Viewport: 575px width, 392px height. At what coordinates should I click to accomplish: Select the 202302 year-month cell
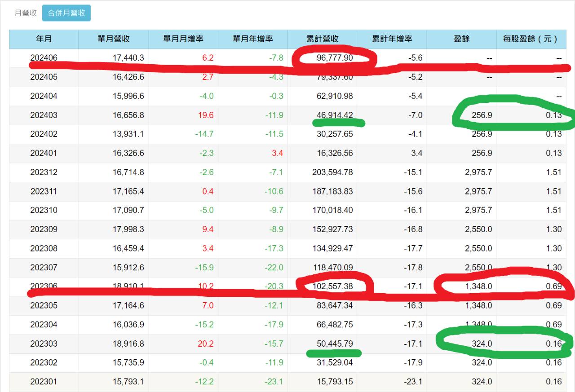point(44,362)
